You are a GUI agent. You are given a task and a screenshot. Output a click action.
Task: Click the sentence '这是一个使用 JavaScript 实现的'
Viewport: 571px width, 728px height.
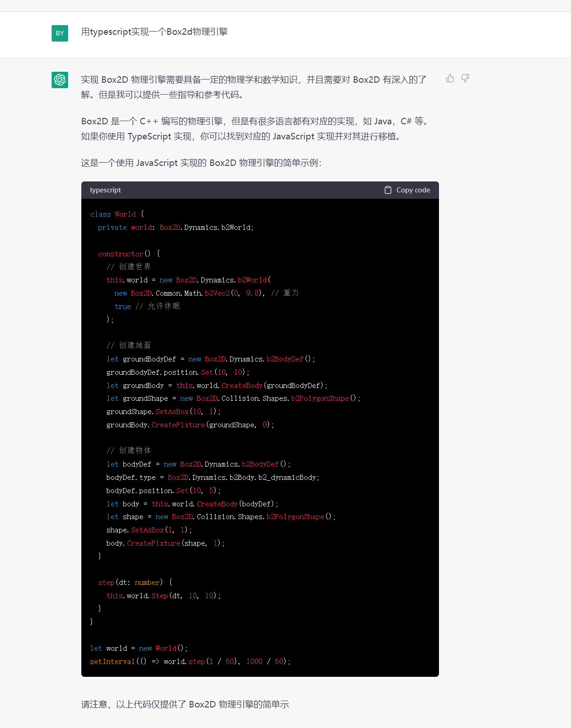201,163
